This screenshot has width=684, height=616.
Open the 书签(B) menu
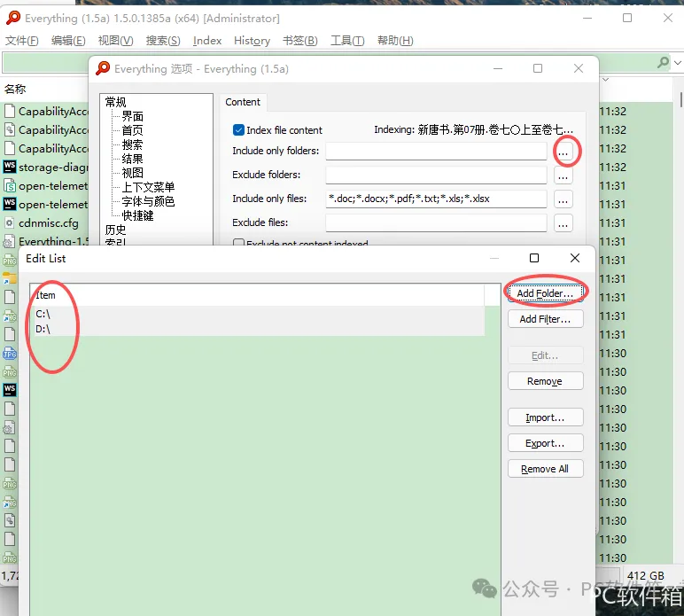point(300,41)
